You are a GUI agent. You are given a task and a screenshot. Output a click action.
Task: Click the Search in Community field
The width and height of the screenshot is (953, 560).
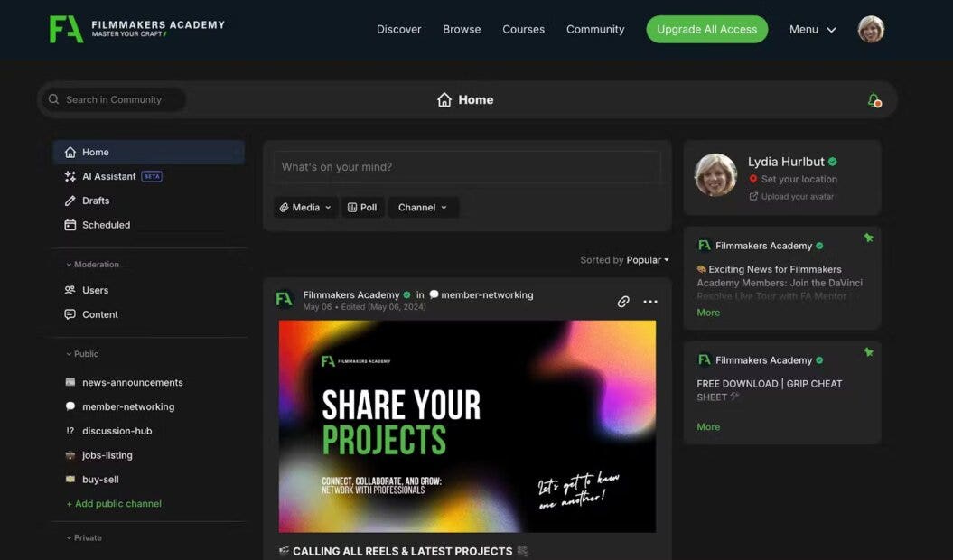[x=114, y=99]
